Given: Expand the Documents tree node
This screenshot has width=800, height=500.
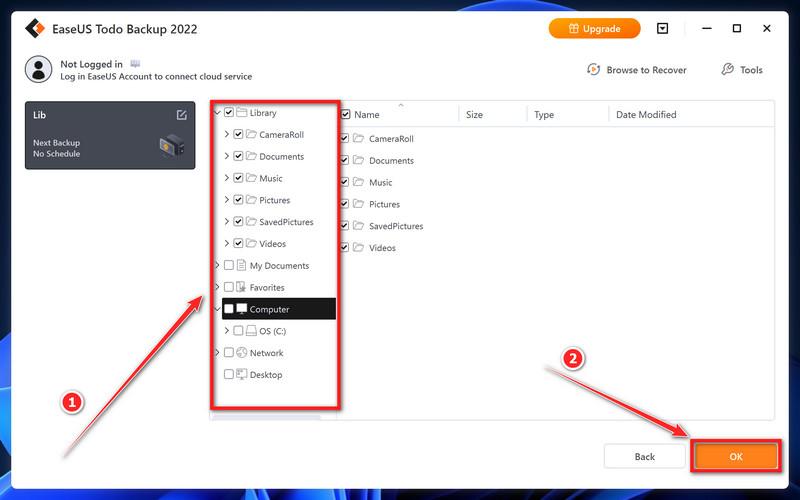Looking at the screenshot, I should (x=227, y=156).
